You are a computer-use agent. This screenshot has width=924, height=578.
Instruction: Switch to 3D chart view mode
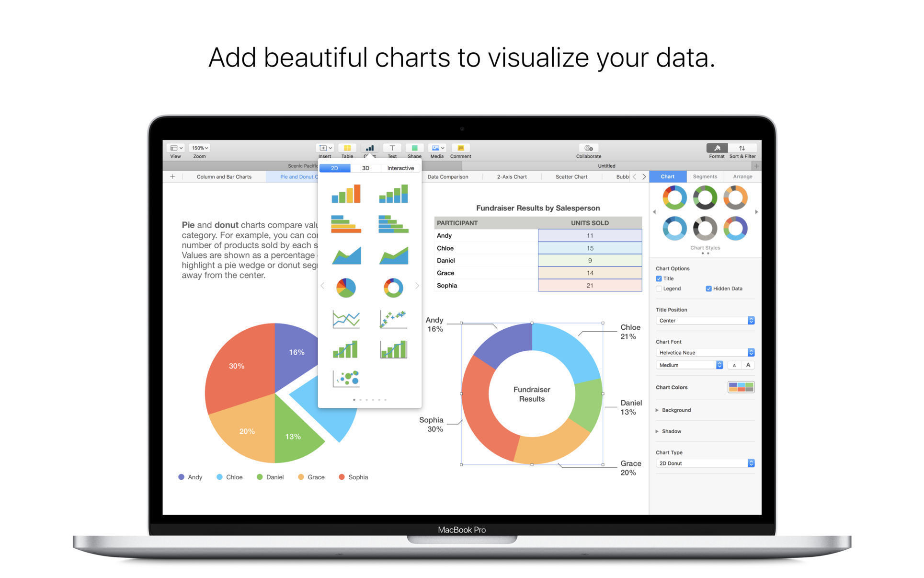coord(366,167)
